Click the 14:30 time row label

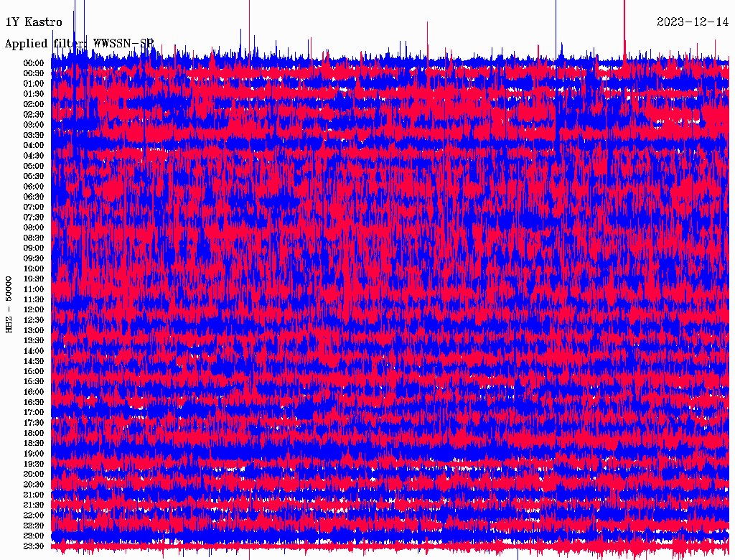(34, 361)
